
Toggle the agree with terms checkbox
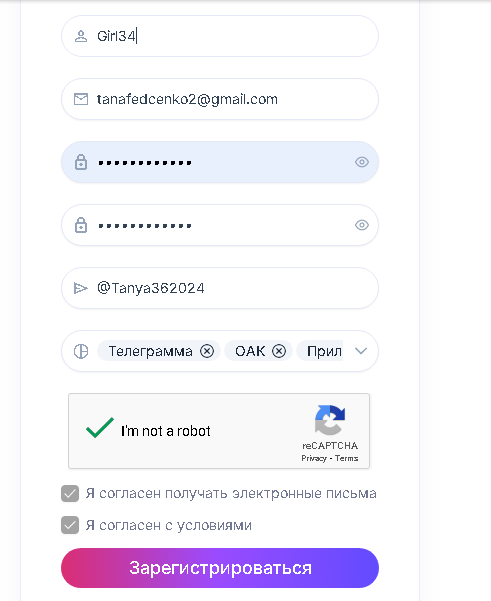click(70, 525)
